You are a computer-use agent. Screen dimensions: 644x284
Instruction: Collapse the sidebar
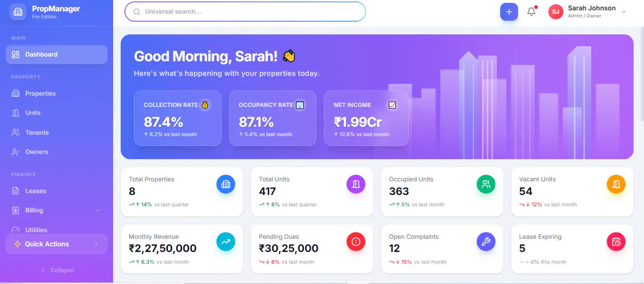(x=57, y=270)
